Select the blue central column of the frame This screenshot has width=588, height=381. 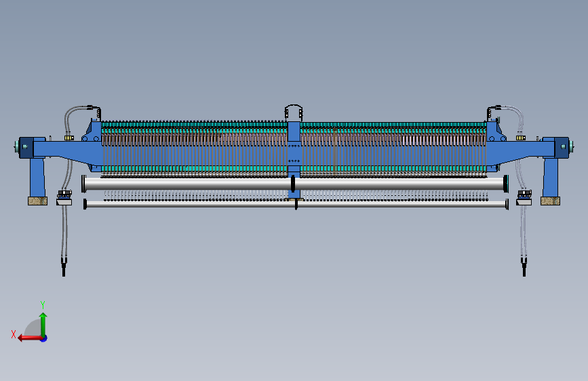(x=294, y=159)
